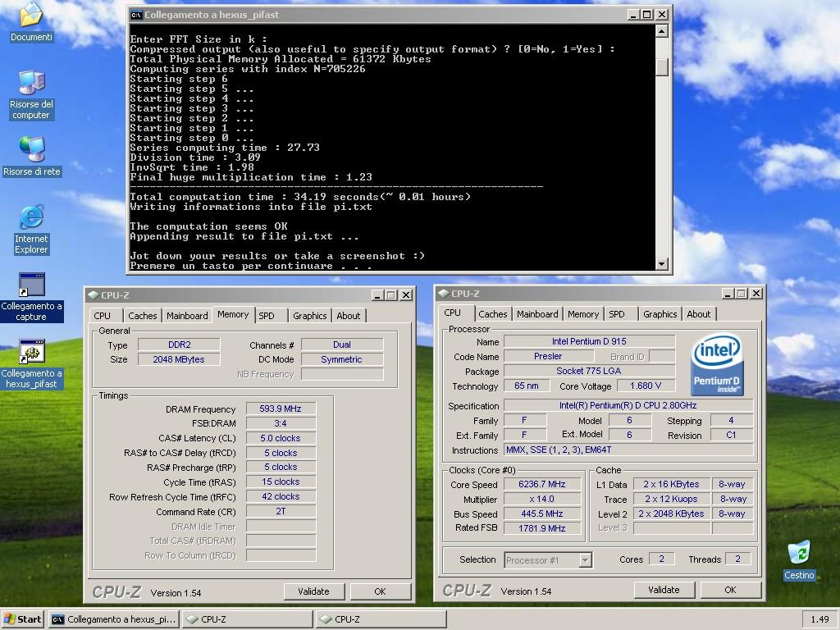840x630 pixels.
Task: Click the Bus Speed 445.5 MHz value
Action: [x=542, y=514]
